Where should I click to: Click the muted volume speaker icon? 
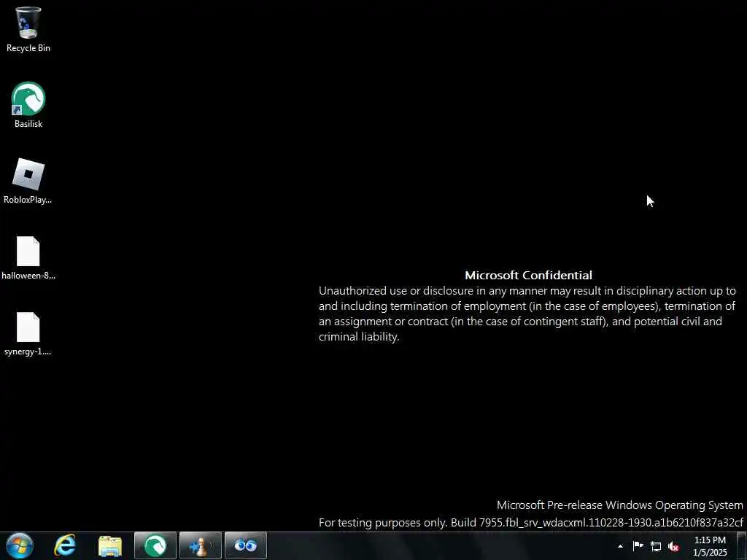click(x=673, y=546)
